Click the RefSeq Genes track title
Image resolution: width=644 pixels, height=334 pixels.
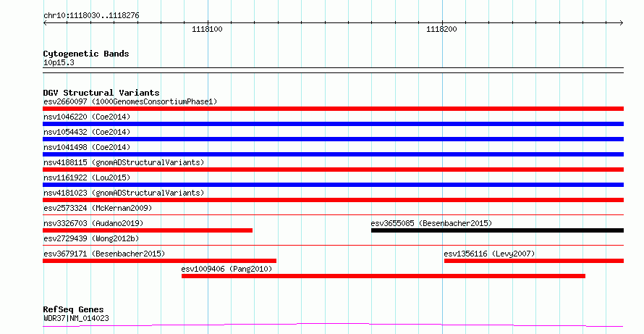pyautogui.click(x=73, y=309)
